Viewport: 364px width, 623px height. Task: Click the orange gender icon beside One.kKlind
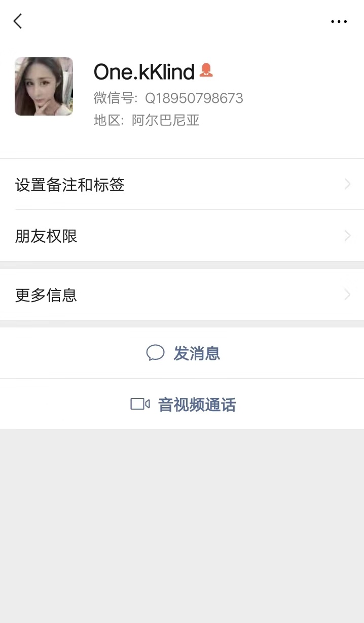(x=206, y=70)
